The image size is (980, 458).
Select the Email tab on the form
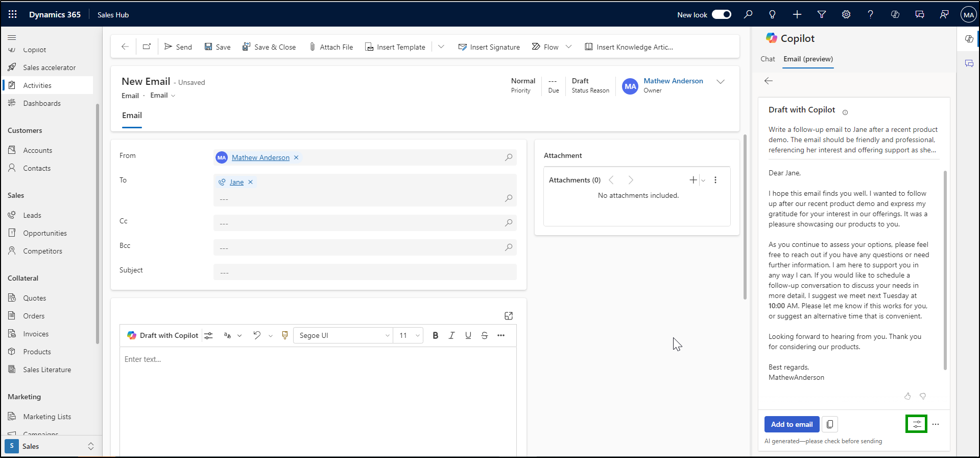pyautogui.click(x=132, y=116)
